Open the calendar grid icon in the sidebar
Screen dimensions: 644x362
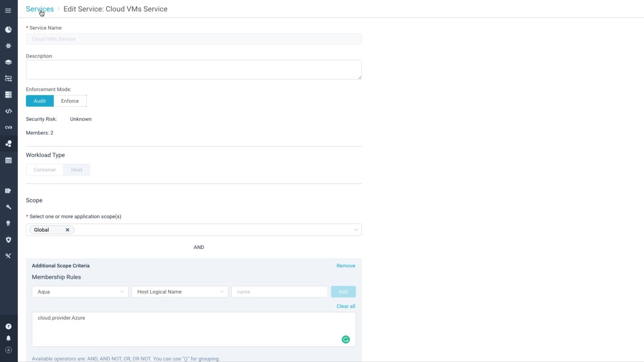click(8, 160)
